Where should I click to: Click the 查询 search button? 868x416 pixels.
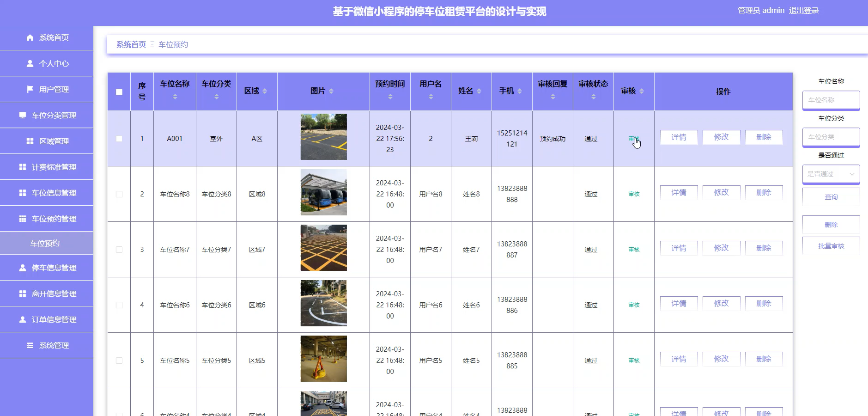click(831, 197)
